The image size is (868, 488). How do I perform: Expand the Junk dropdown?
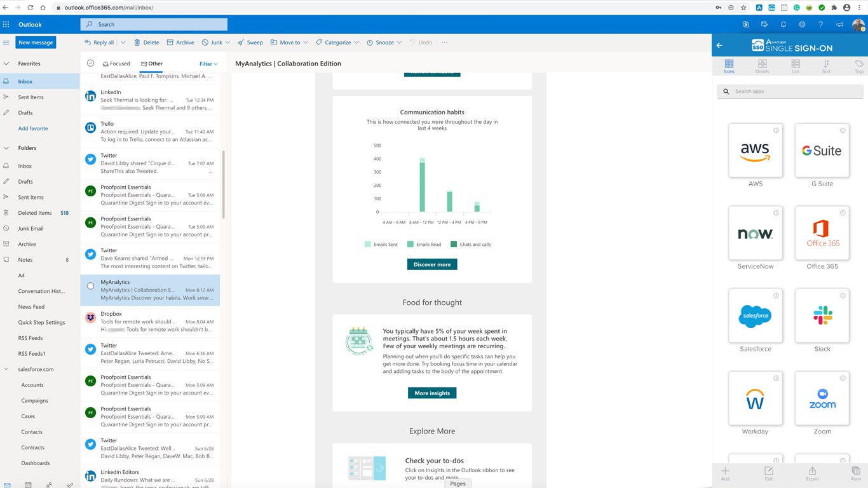227,43
